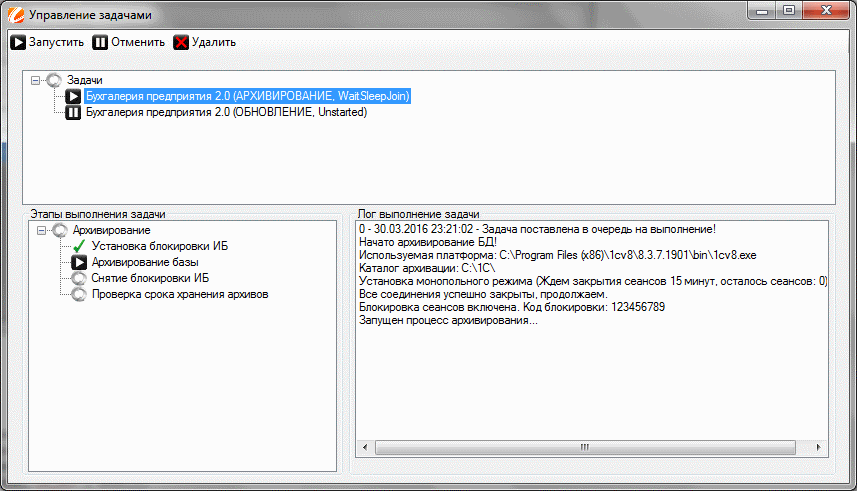Click log line 'Блокировка сеансов включена'
857x491 pixels.
[512, 307]
